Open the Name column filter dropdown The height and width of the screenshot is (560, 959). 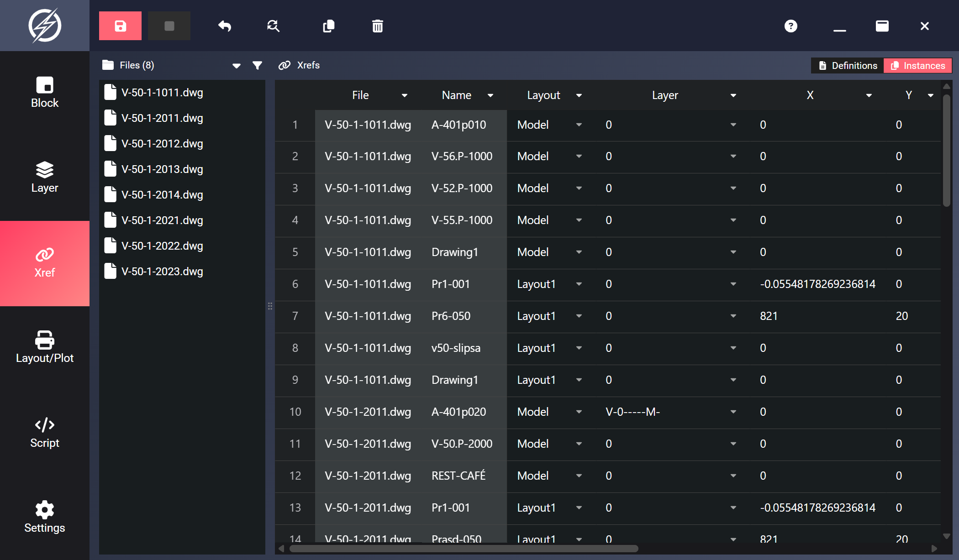tap(490, 95)
